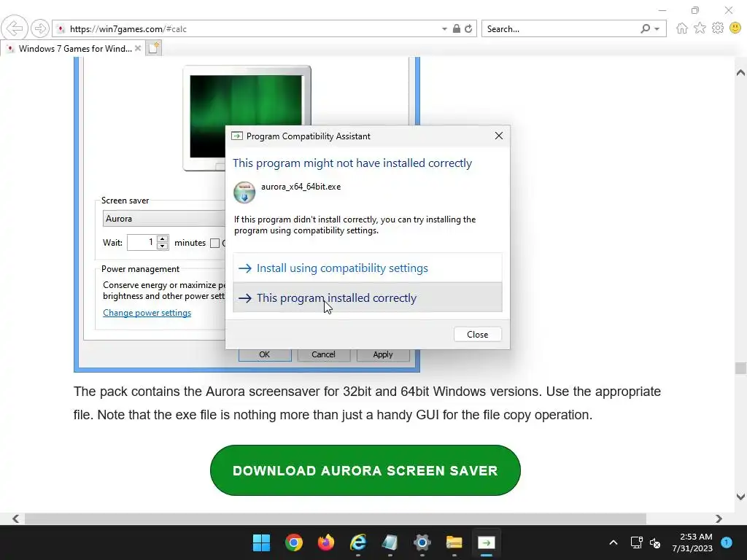Click the vertical scrollbar down arrow
The height and width of the screenshot is (560, 747).
click(740, 497)
